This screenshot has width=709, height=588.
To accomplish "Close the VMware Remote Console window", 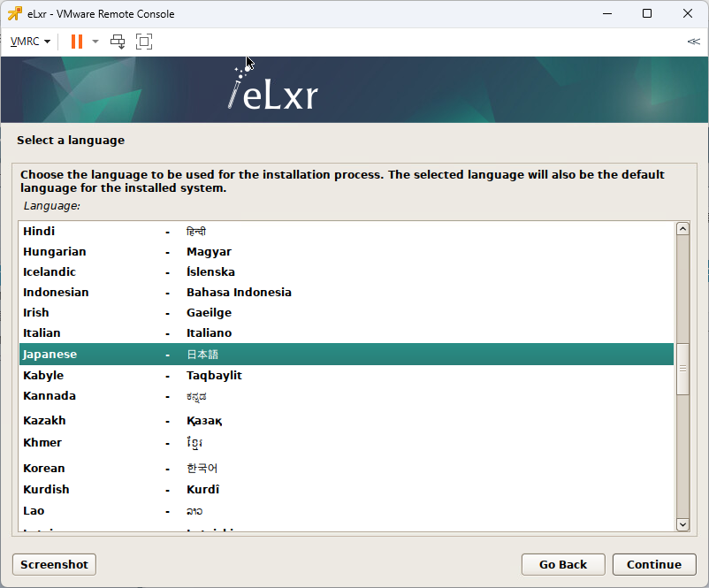I will coord(687,13).
